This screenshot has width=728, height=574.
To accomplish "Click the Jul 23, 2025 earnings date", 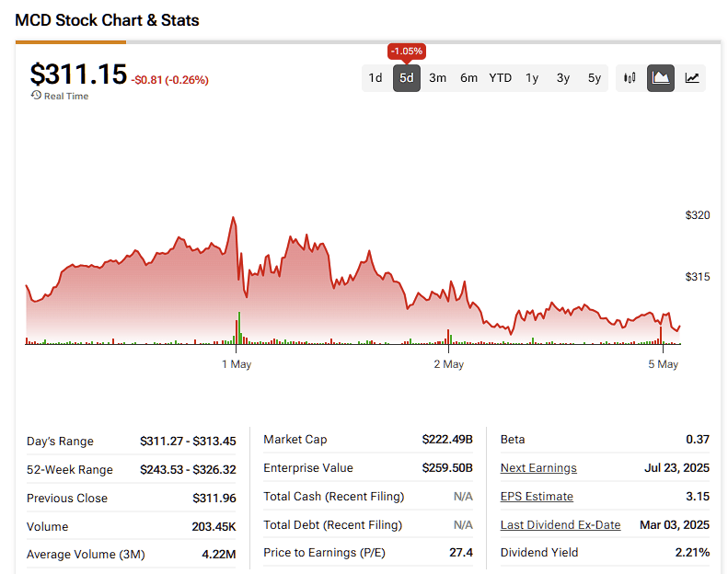I will click(x=676, y=467).
